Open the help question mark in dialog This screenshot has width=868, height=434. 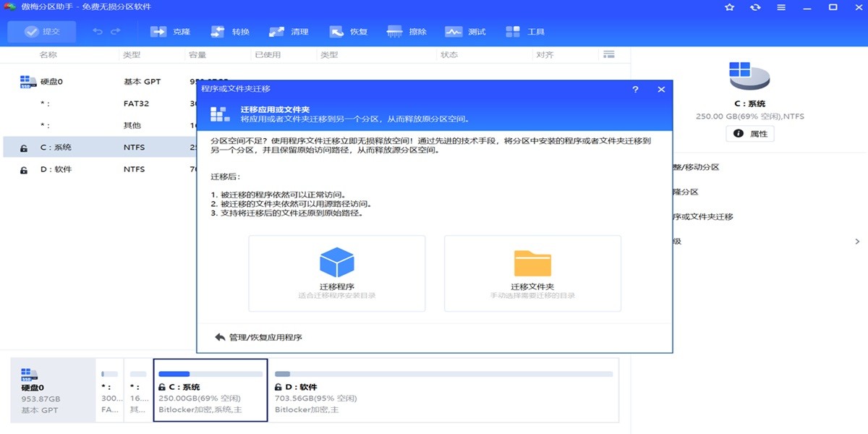click(635, 89)
